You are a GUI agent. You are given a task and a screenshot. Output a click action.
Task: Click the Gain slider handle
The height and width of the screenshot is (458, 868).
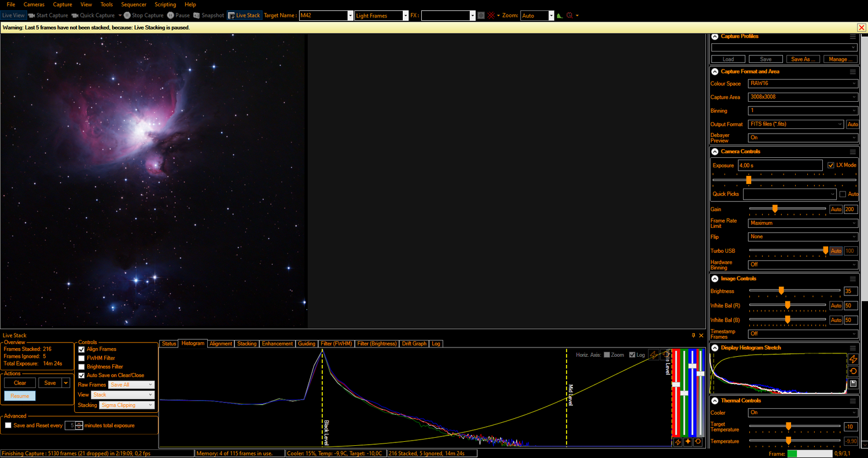click(x=775, y=209)
